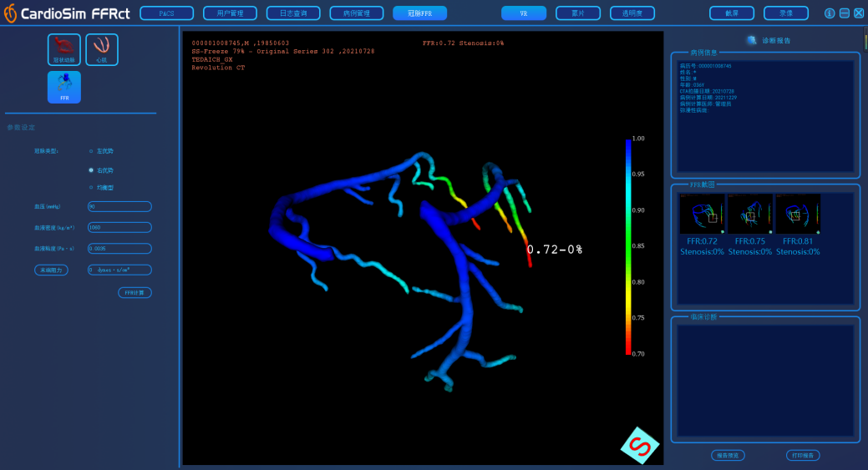Click the info icon in title bar
The height and width of the screenshot is (470, 868).
click(x=830, y=13)
